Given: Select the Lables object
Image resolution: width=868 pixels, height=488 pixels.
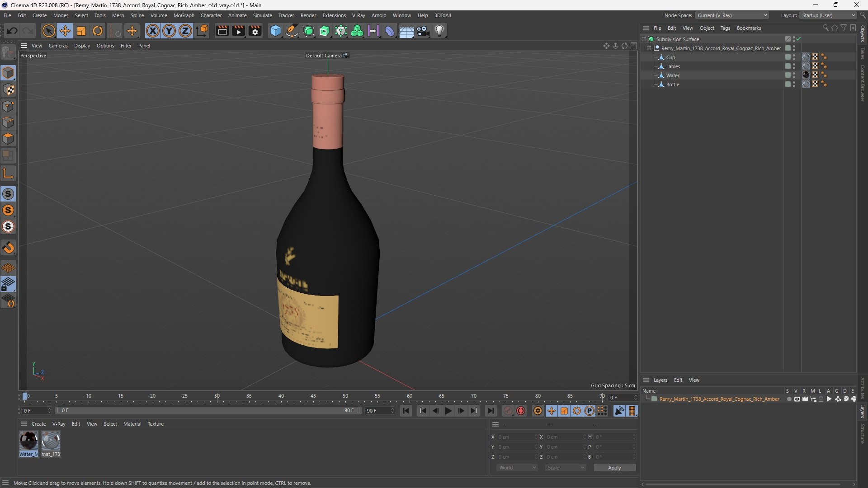Looking at the screenshot, I should [x=673, y=66].
